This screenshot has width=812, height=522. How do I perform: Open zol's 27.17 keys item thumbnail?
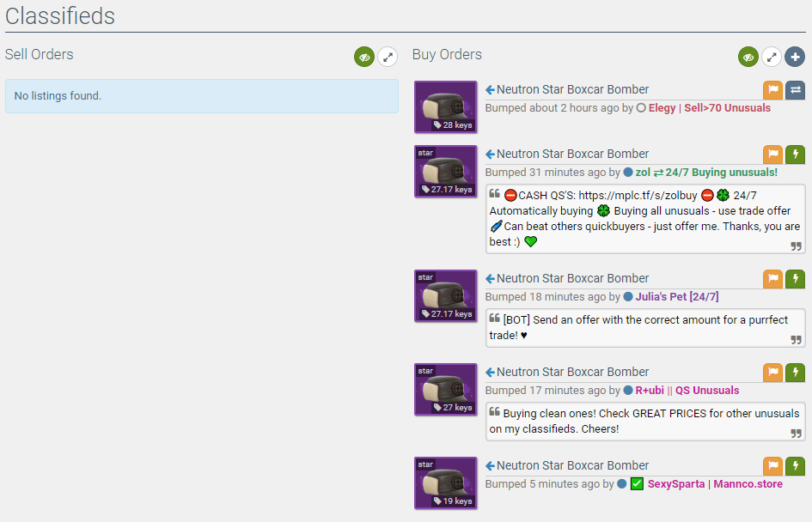click(445, 171)
